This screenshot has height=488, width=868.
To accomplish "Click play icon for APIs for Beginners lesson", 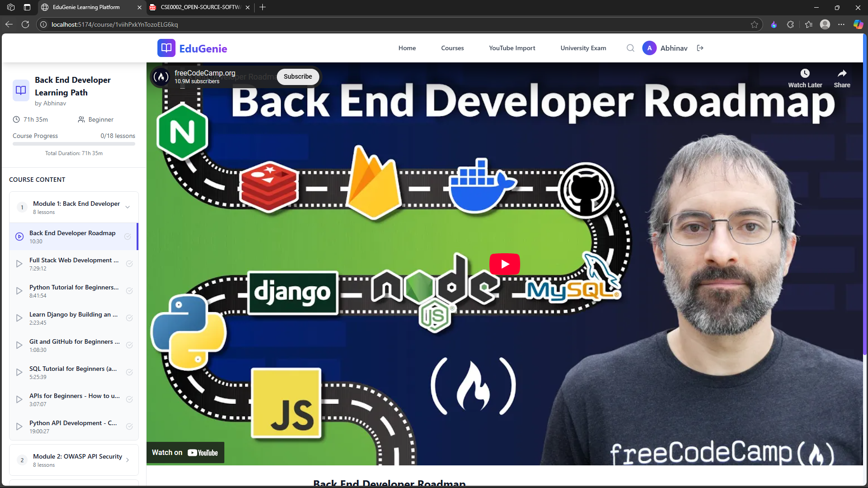I will click(x=19, y=399).
